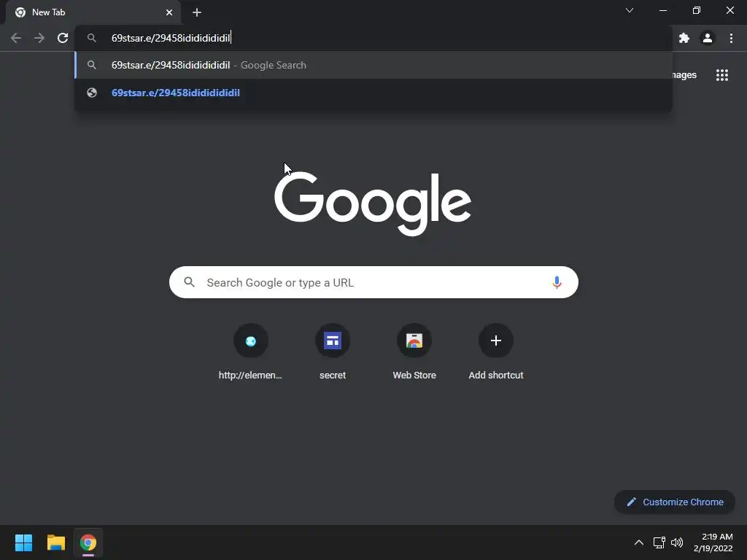Select the New Tab tab
The width and height of the screenshot is (747, 560).
(x=93, y=12)
